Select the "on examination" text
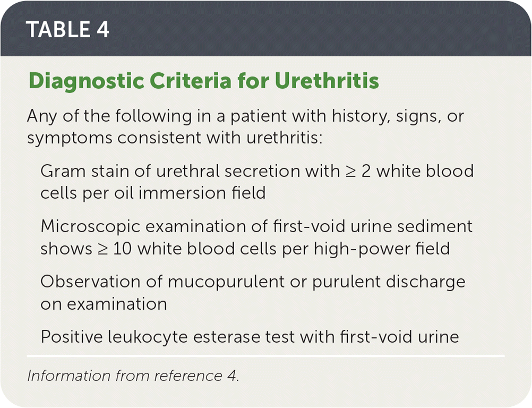 point(104,303)
